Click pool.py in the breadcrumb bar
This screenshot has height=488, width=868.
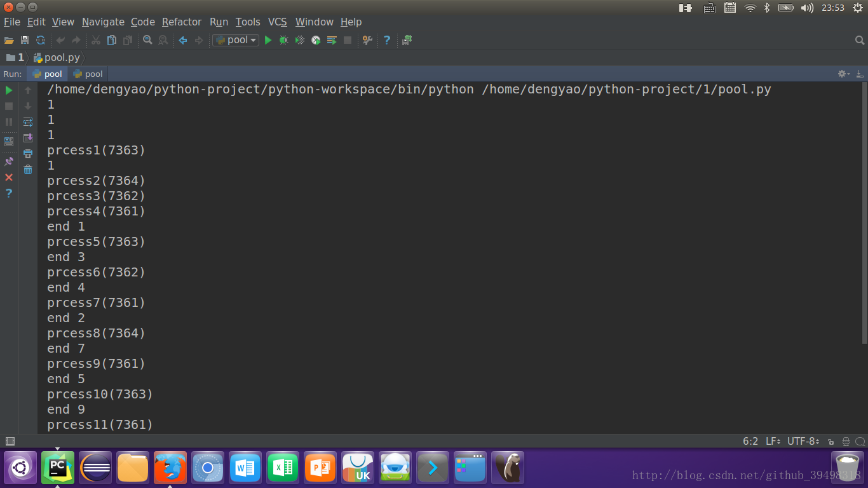coord(57,57)
